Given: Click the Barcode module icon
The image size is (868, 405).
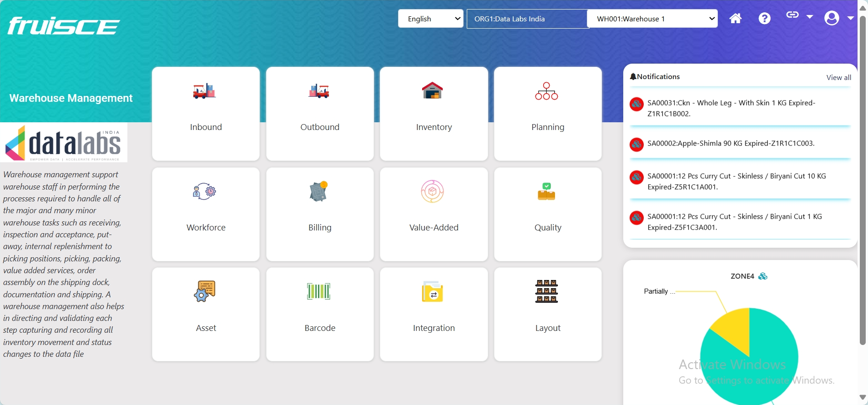Looking at the screenshot, I should [x=319, y=291].
